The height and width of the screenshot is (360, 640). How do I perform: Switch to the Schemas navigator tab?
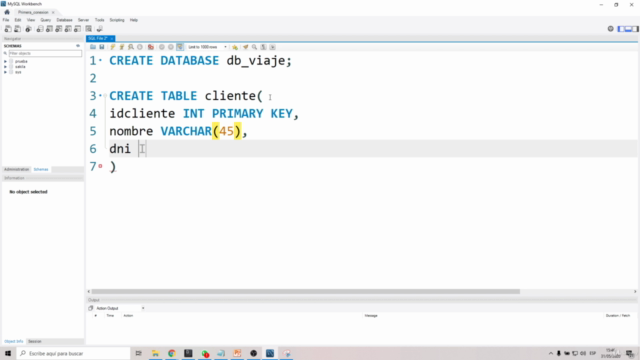tap(41, 169)
